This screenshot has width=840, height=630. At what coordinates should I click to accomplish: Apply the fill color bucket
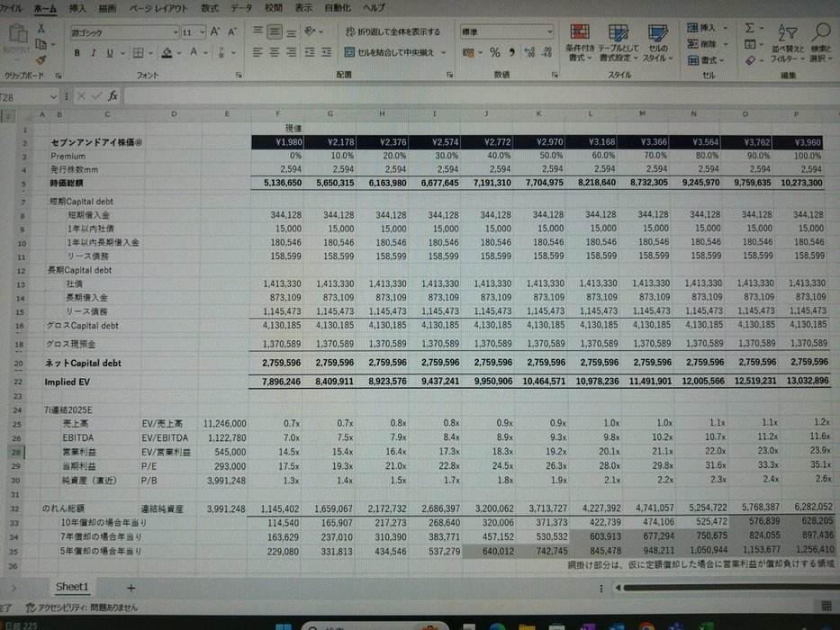pyautogui.click(x=167, y=52)
